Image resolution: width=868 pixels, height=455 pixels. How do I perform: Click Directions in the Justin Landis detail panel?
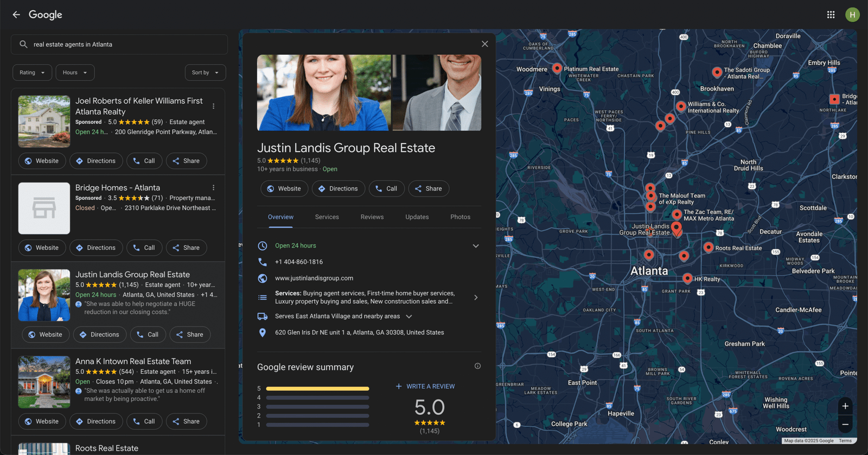pos(339,189)
